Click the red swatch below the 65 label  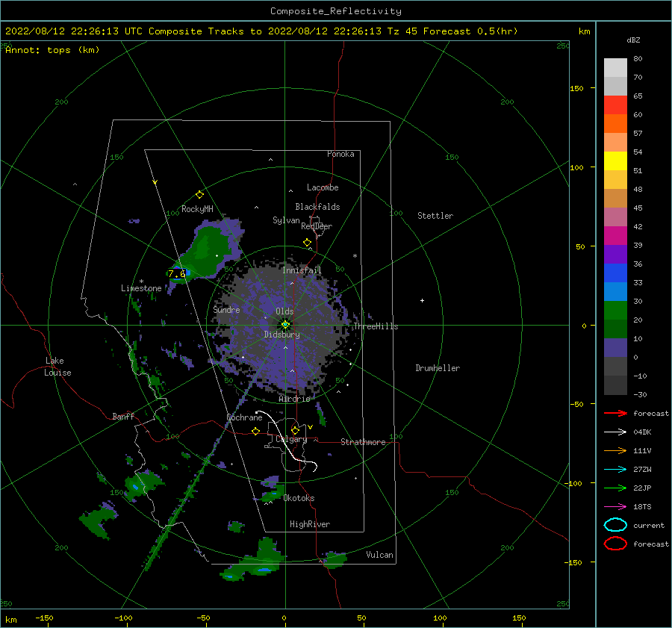click(x=615, y=105)
